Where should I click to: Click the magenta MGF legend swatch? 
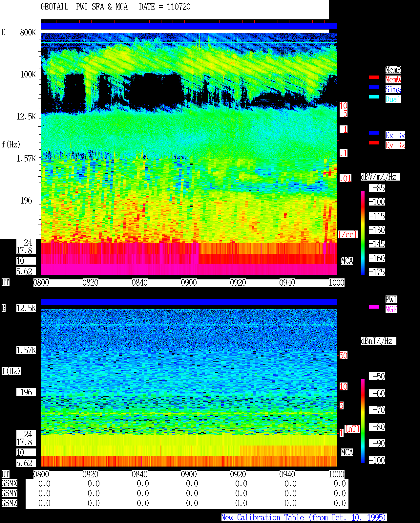374,307
